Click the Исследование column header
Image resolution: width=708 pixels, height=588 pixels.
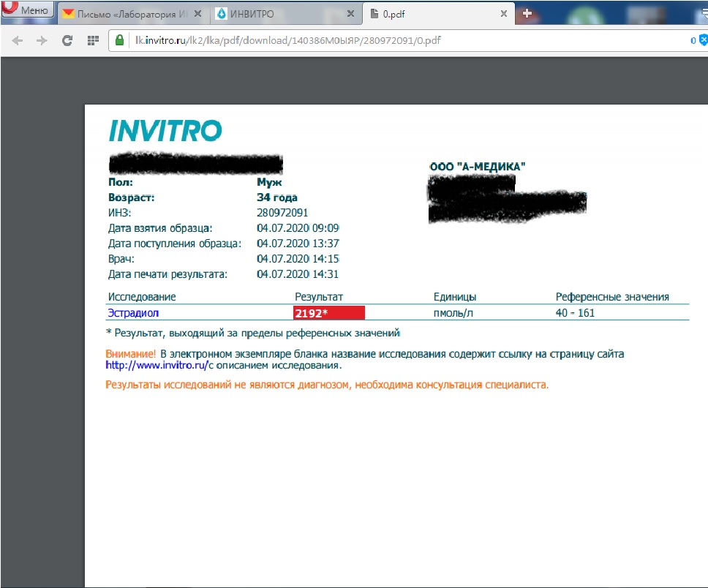pyautogui.click(x=142, y=297)
